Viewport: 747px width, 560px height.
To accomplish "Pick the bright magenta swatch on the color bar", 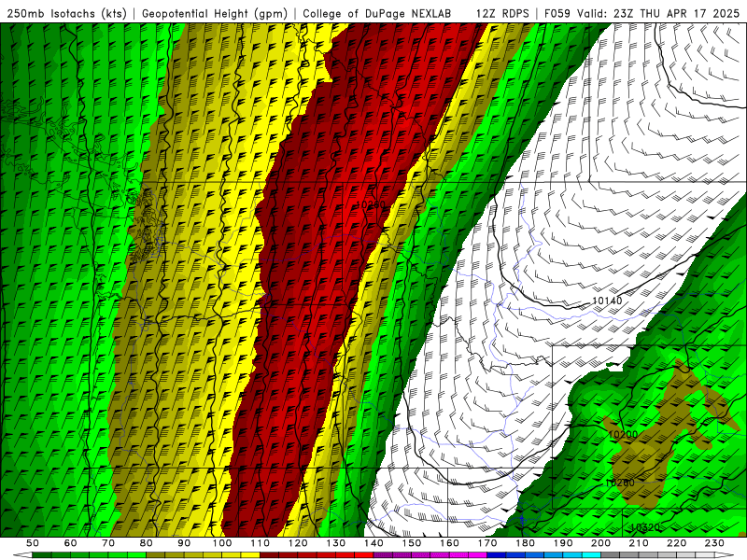I will pyautogui.click(x=478, y=554).
